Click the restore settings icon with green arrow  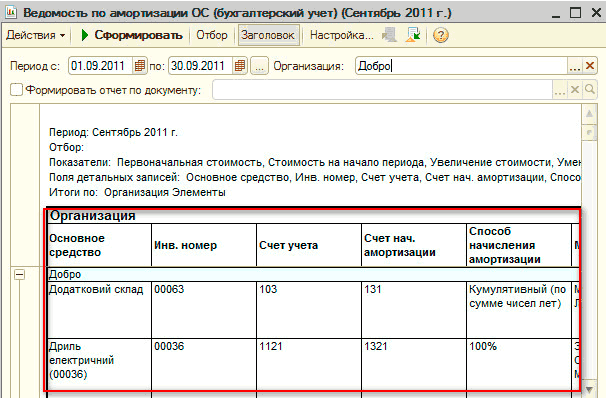pyautogui.click(x=413, y=35)
